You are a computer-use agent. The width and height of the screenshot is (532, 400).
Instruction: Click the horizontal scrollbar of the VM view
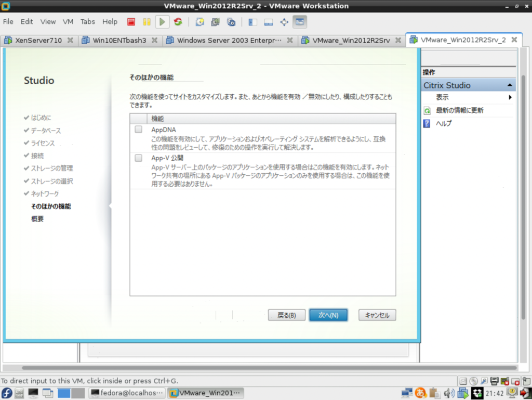(270, 368)
